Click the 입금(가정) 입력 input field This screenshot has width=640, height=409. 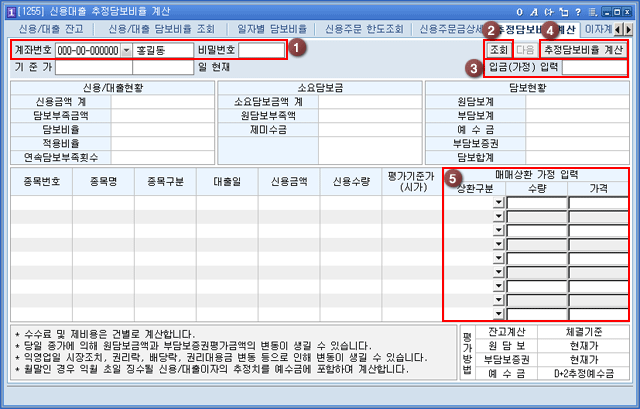[593, 67]
